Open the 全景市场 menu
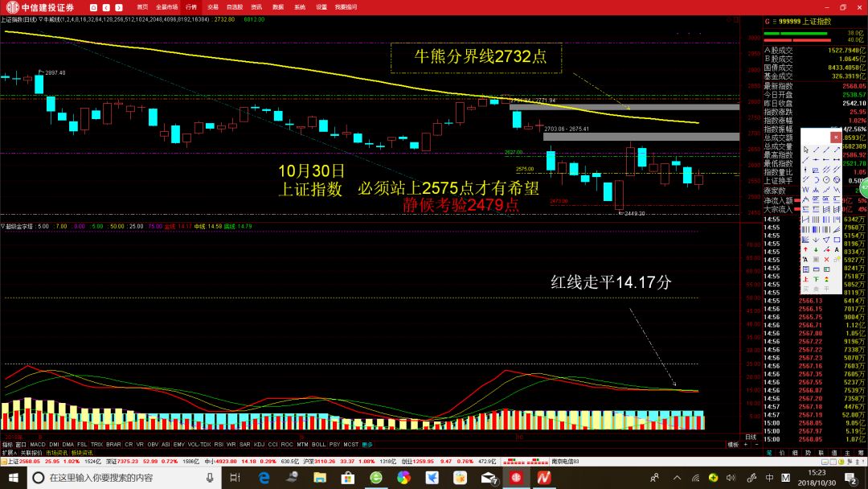868x489 pixels. tap(166, 7)
